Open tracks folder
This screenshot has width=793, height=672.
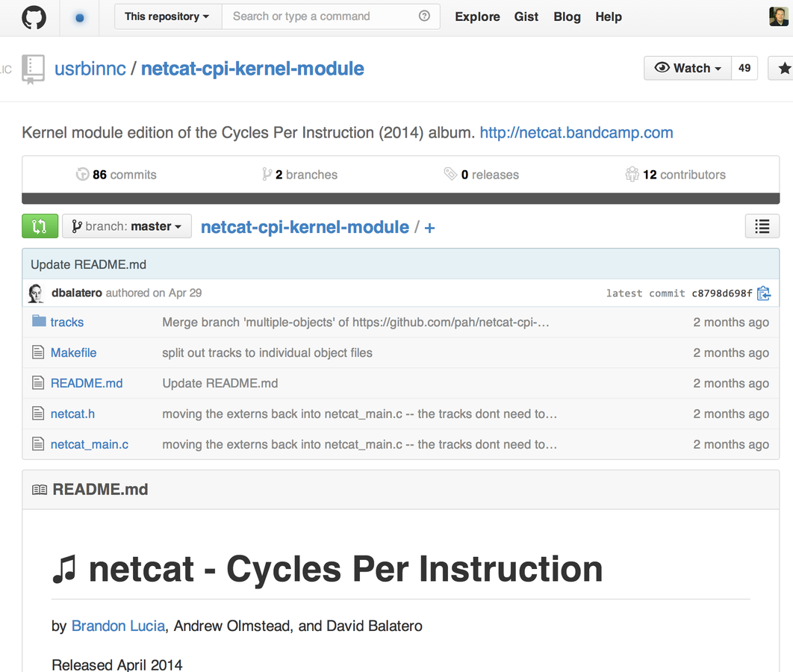(x=67, y=322)
